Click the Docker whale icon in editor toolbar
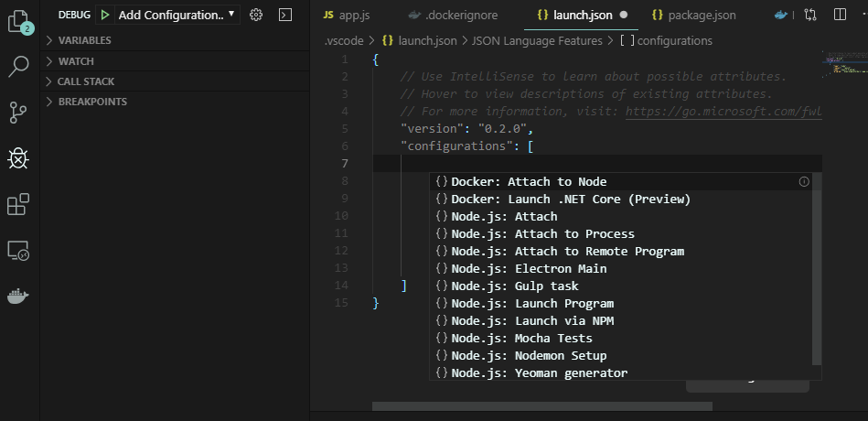Viewport: 868px width, 421px height. pyautogui.click(x=780, y=15)
